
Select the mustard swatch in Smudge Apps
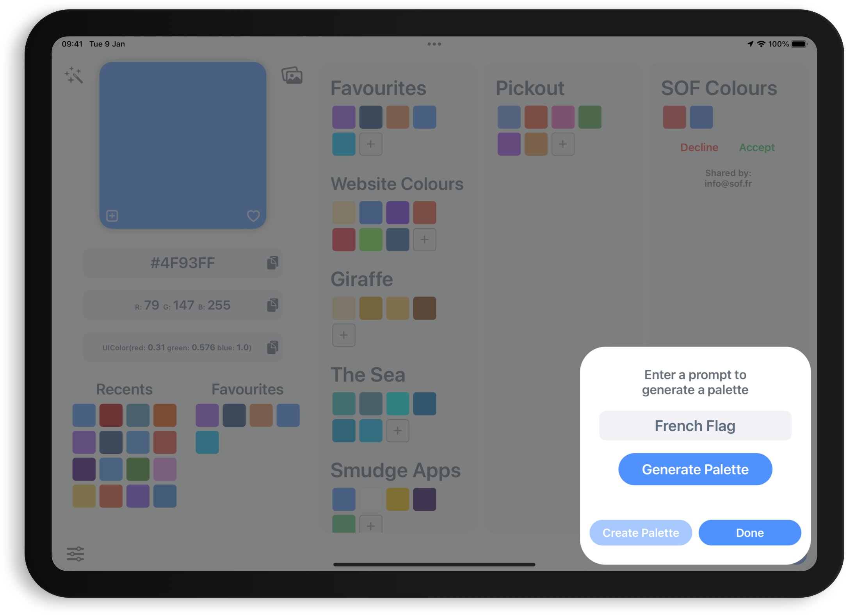point(398,499)
